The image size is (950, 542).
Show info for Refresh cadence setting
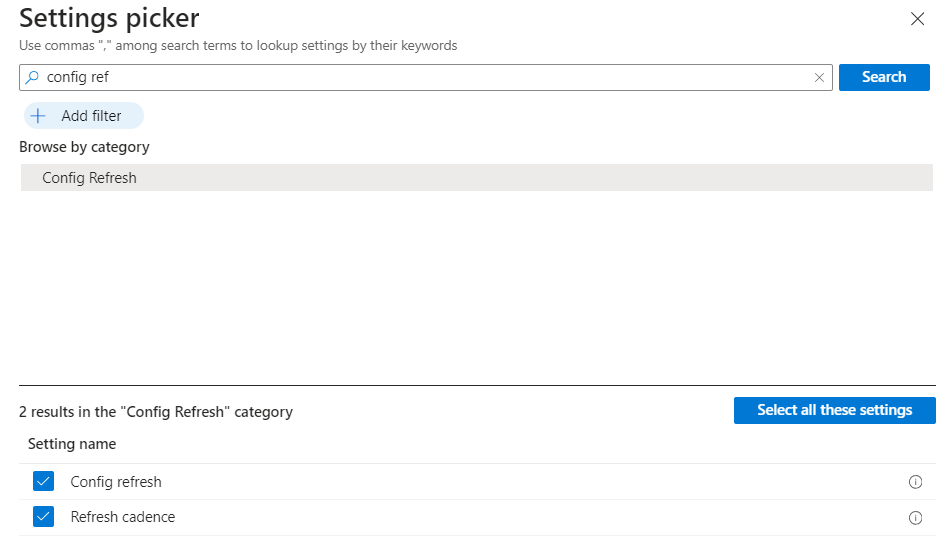(914, 518)
